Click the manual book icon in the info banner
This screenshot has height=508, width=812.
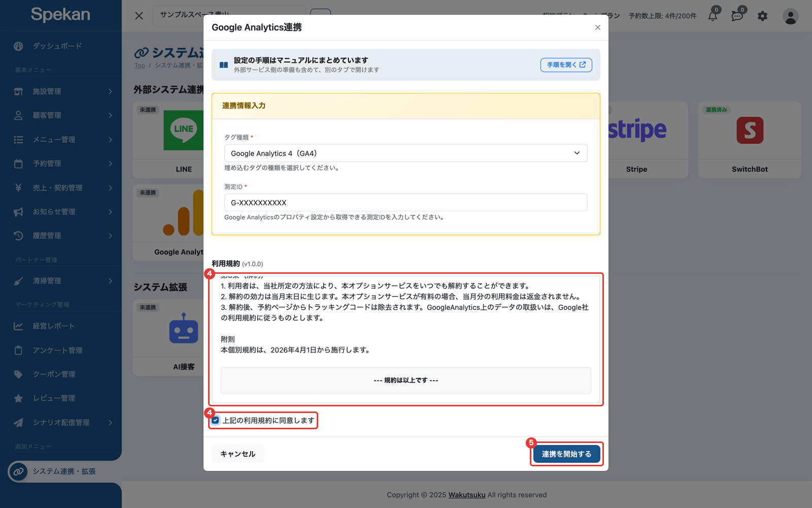tap(224, 65)
